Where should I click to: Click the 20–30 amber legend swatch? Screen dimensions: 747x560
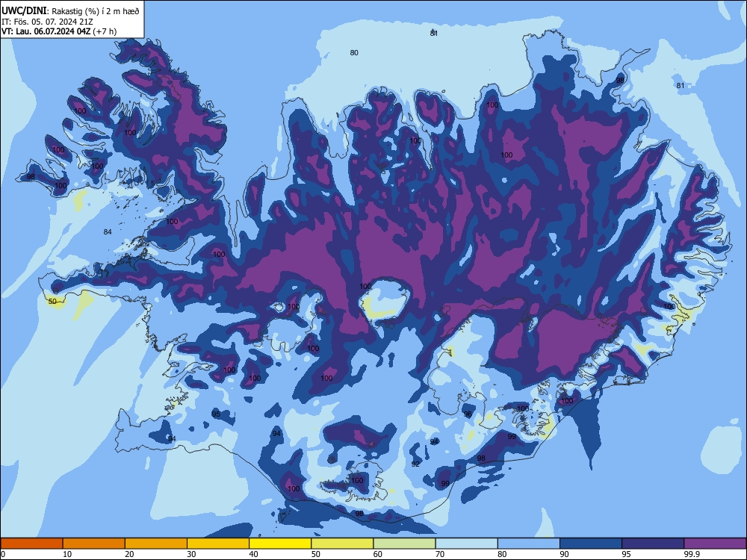click(156, 544)
